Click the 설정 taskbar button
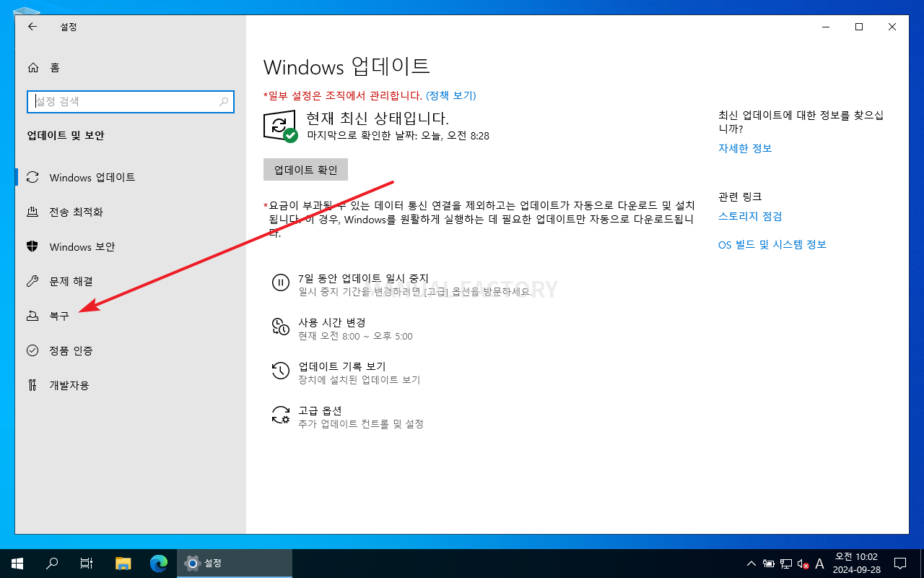924x578 pixels. pos(235,563)
